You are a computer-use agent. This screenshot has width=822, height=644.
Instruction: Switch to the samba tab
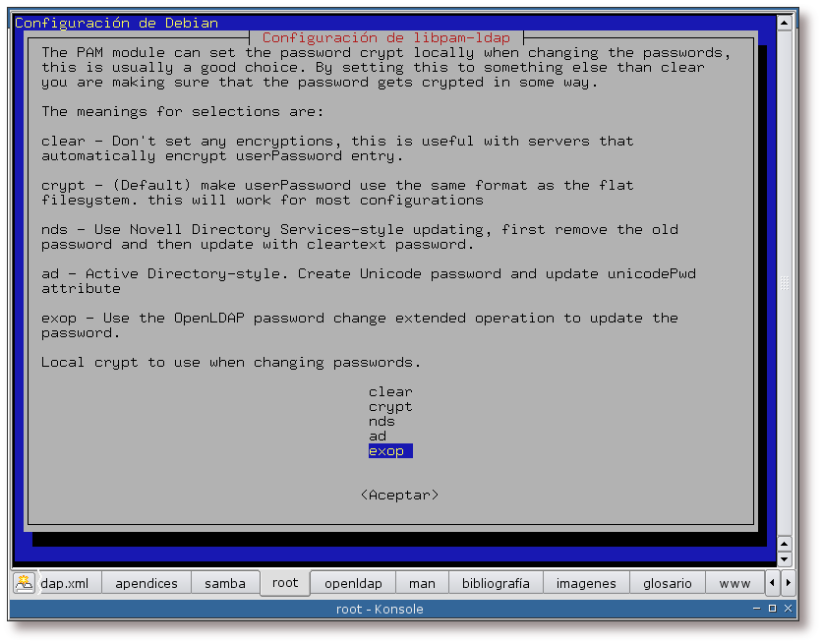[x=225, y=583]
